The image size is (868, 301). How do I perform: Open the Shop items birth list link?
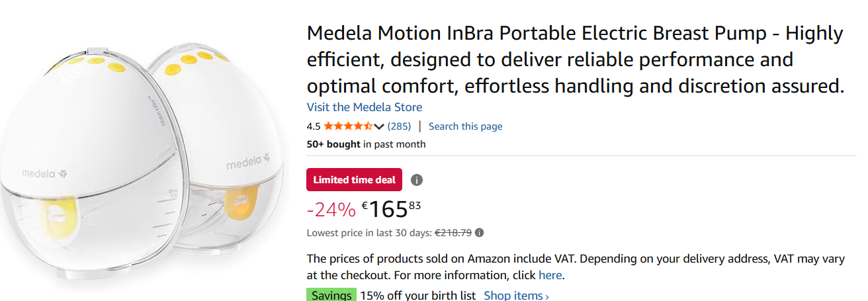click(x=513, y=296)
